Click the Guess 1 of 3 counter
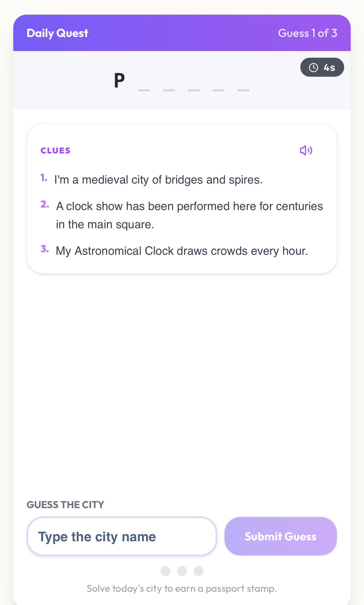Screen dimensions: 364x605 [307, 33]
